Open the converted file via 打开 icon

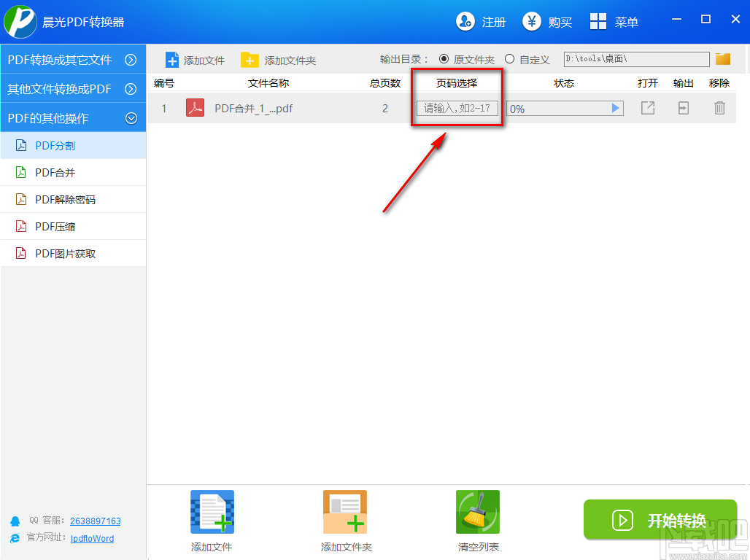[x=648, y=108]
